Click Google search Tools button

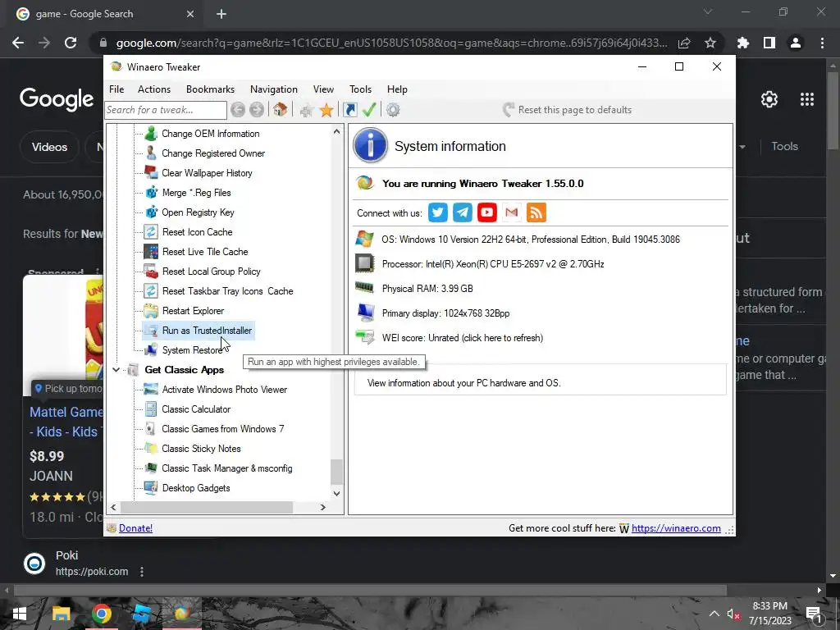point(784,146)
